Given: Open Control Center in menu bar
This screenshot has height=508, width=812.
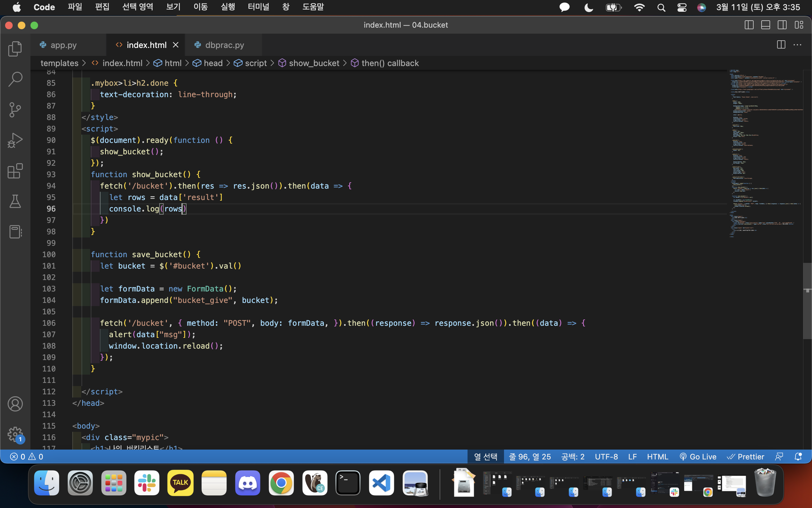Looking at the screenshot, I should pyautogui.click(x=682, y=7).
